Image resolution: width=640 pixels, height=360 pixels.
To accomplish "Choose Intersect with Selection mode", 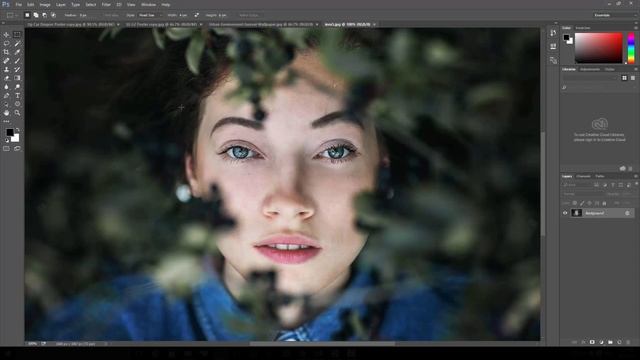I will coord(53,15).
